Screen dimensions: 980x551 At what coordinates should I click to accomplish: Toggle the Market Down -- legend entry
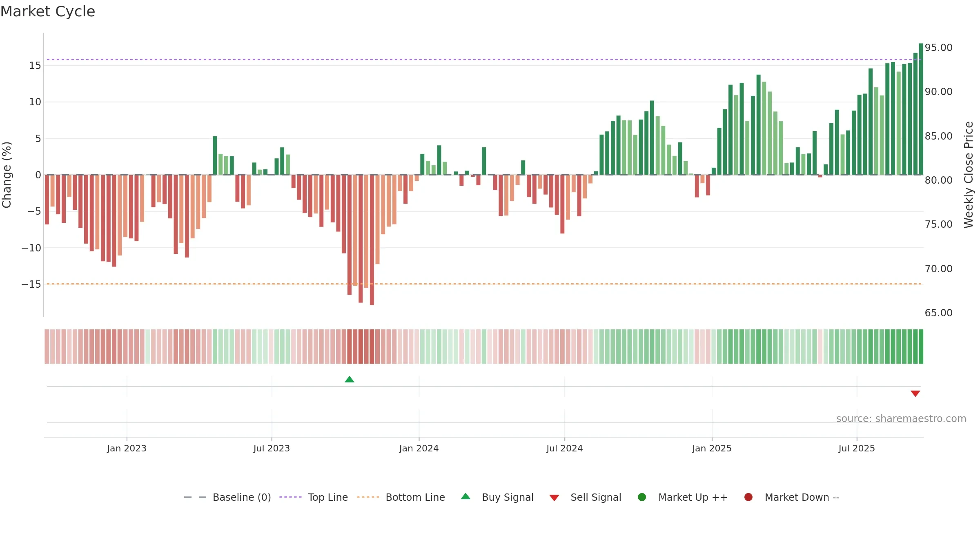tap(792, 497)
